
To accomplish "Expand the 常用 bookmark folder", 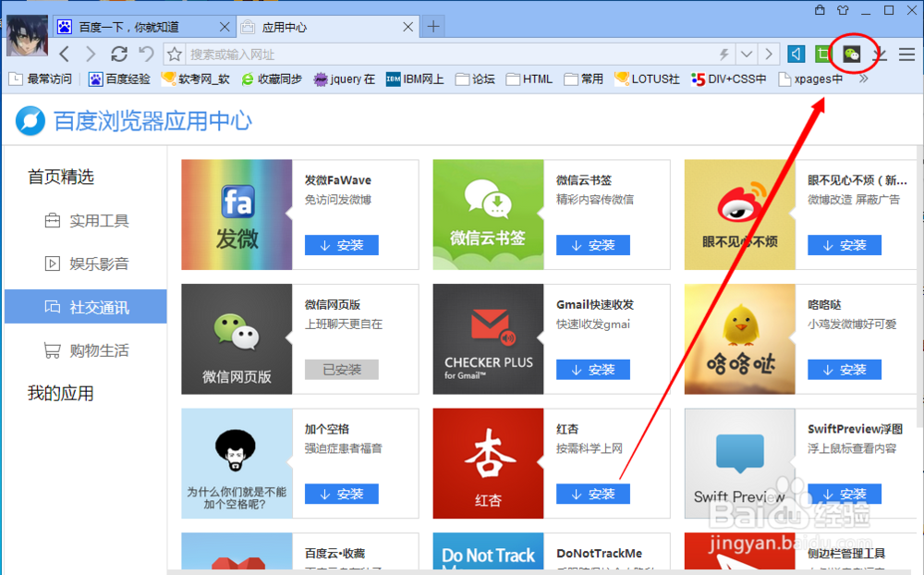I will pos(583,79).
